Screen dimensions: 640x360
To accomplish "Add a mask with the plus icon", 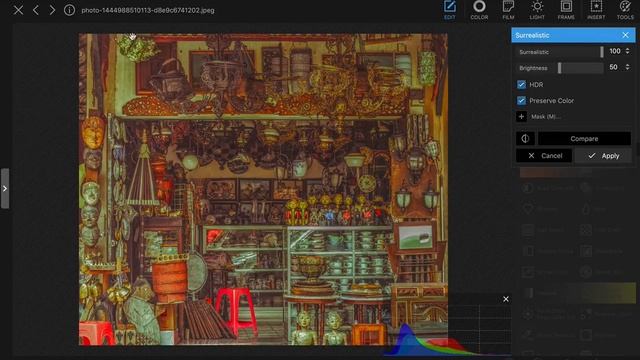I will (521, 116).
